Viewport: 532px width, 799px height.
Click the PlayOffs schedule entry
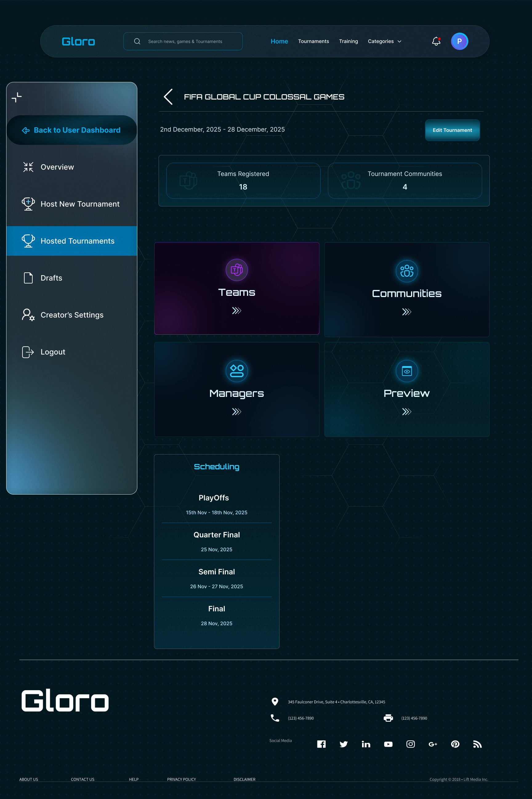pyautogui.click(x=216, y=504)
